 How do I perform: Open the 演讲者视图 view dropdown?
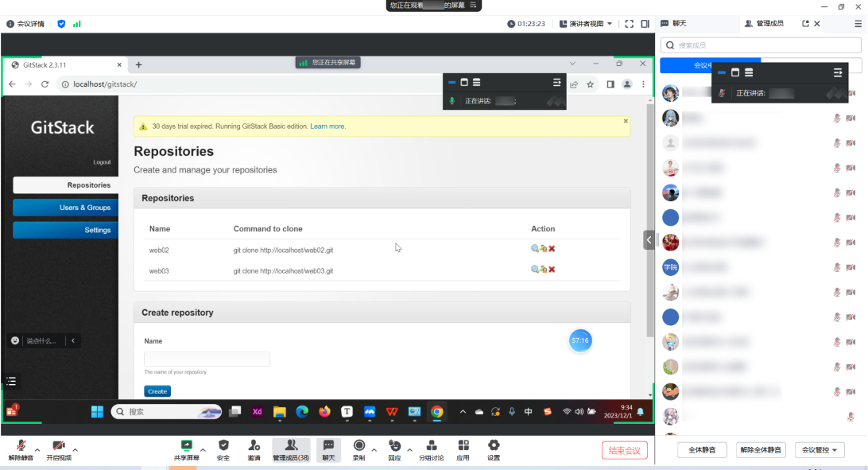click(587, 24)
